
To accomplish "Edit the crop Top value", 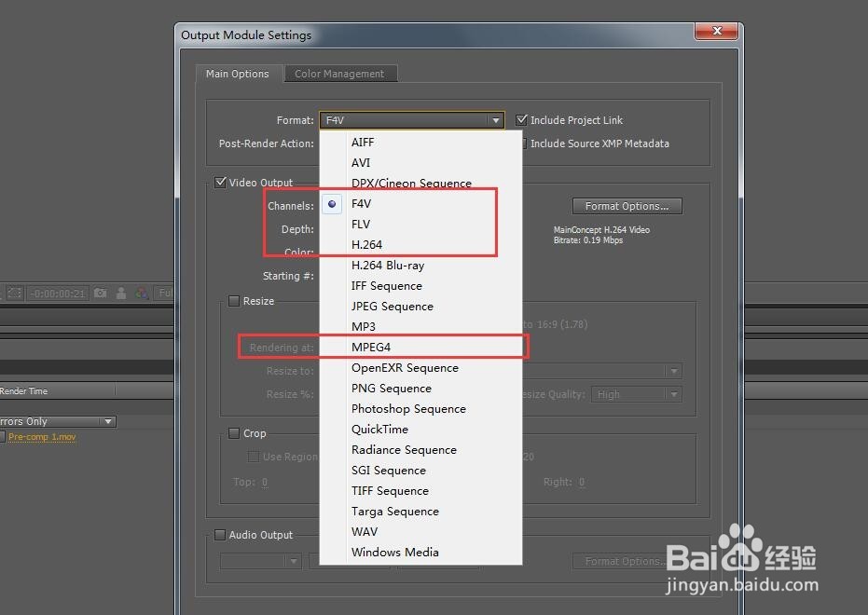I will pos(265,483).
